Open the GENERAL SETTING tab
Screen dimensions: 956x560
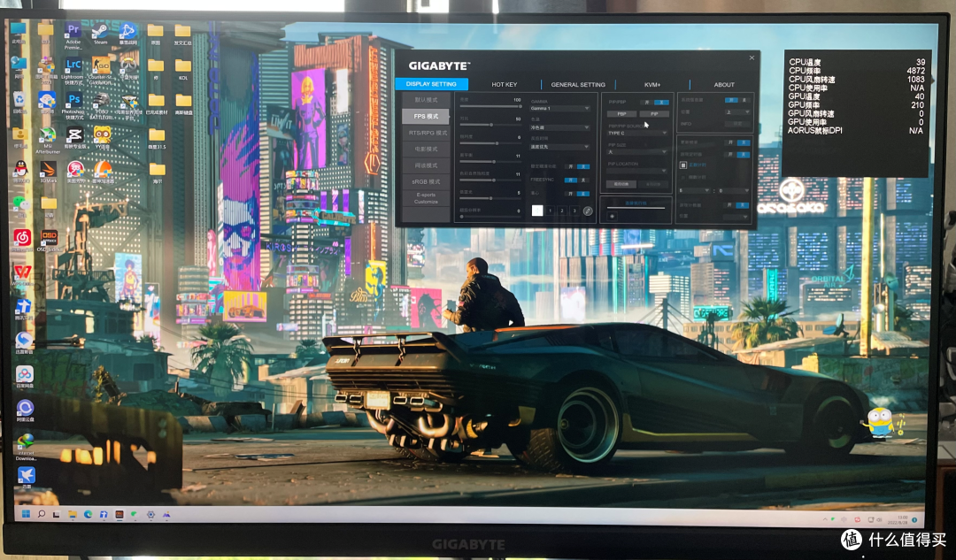pyautogui.click(x=578, y=85)
